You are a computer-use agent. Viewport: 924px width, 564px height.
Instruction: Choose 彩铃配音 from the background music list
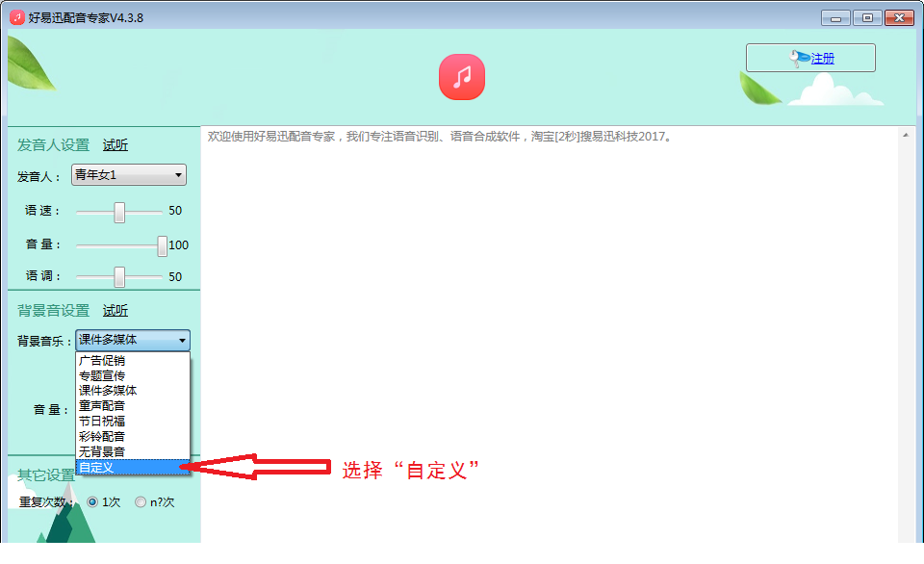[x=133, y=437]
